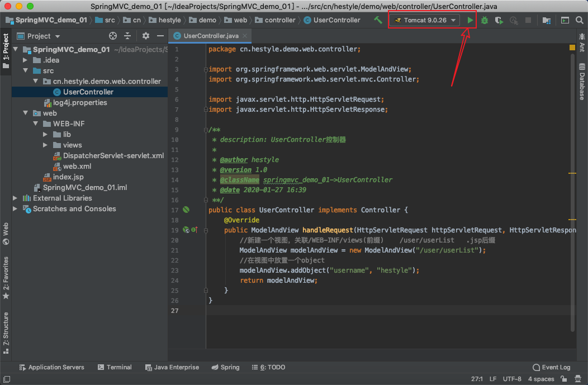Click the 27:1 cursor position indicator
Screen dimensions: 588x385
click(x=477, y=379)
